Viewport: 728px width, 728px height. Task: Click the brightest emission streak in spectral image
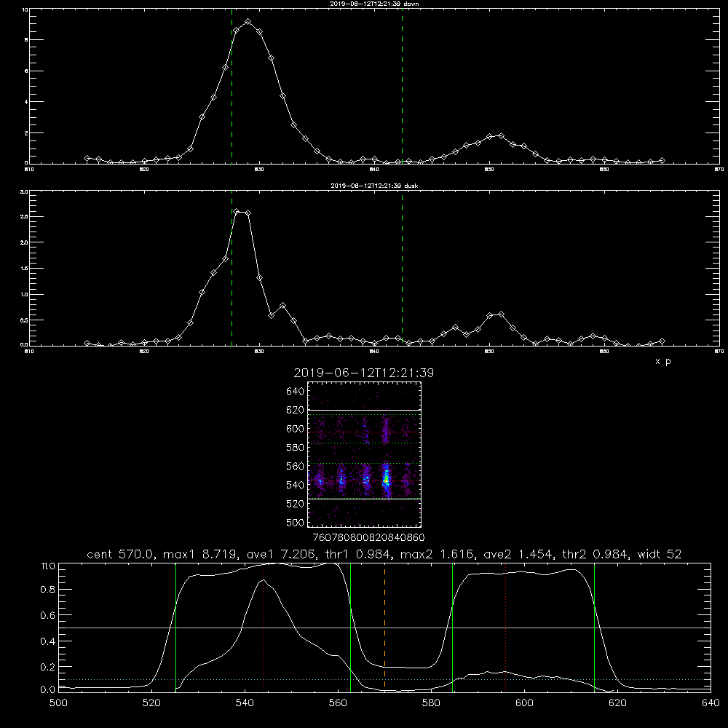click(x=385, y=480)
